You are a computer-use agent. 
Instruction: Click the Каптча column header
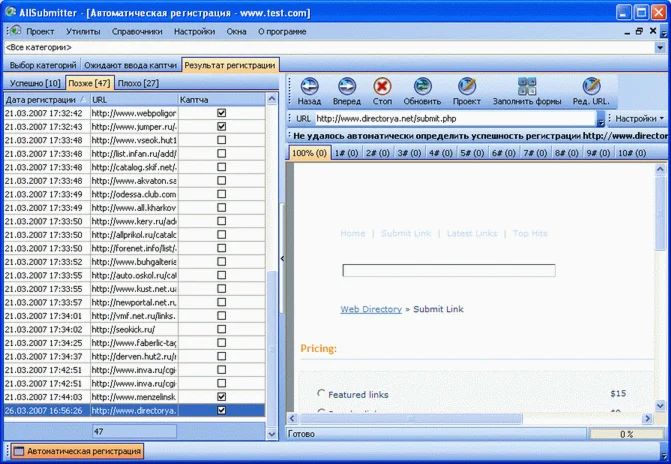221,100
